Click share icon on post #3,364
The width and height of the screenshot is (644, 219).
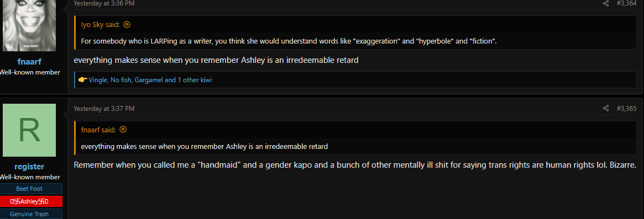click(x=606, y=3)
